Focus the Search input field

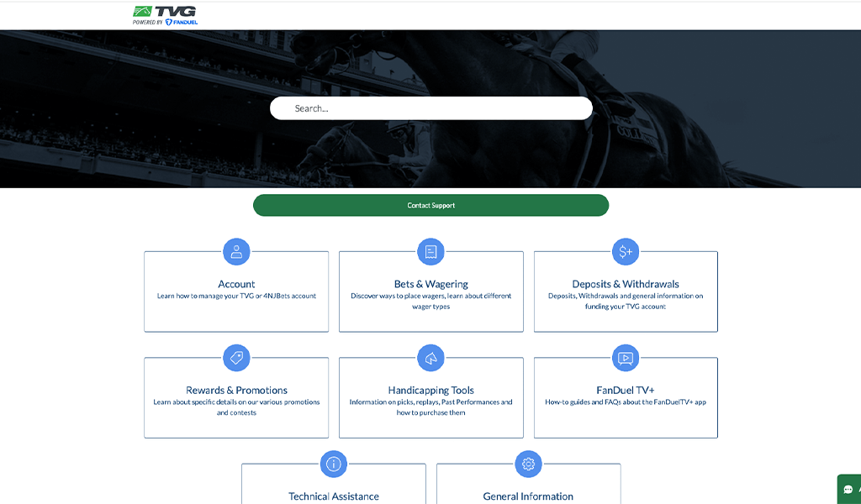[431, 108]
